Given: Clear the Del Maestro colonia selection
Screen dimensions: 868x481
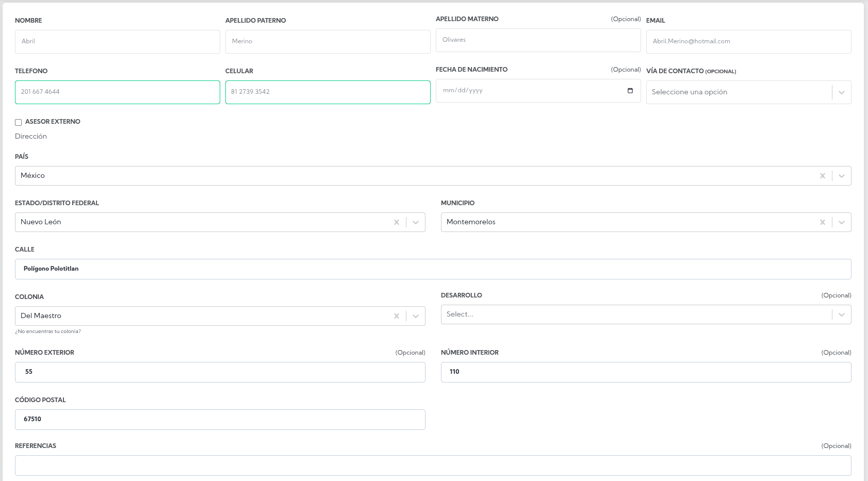Looking at the screenshot, I should (x=396, y=316).
